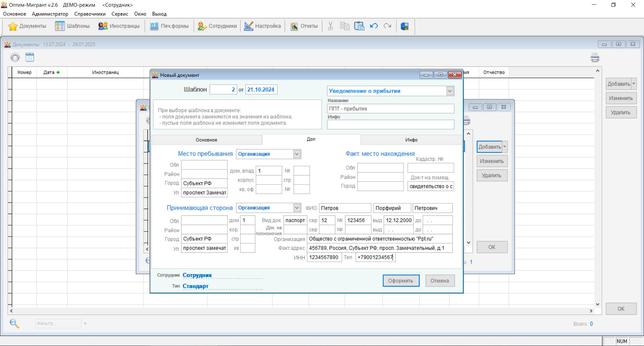Screen dimensions: 644x346
Task: Expand Место пребывания Организация dropdown
Action: pyautogui.click(x=297, y=154)
